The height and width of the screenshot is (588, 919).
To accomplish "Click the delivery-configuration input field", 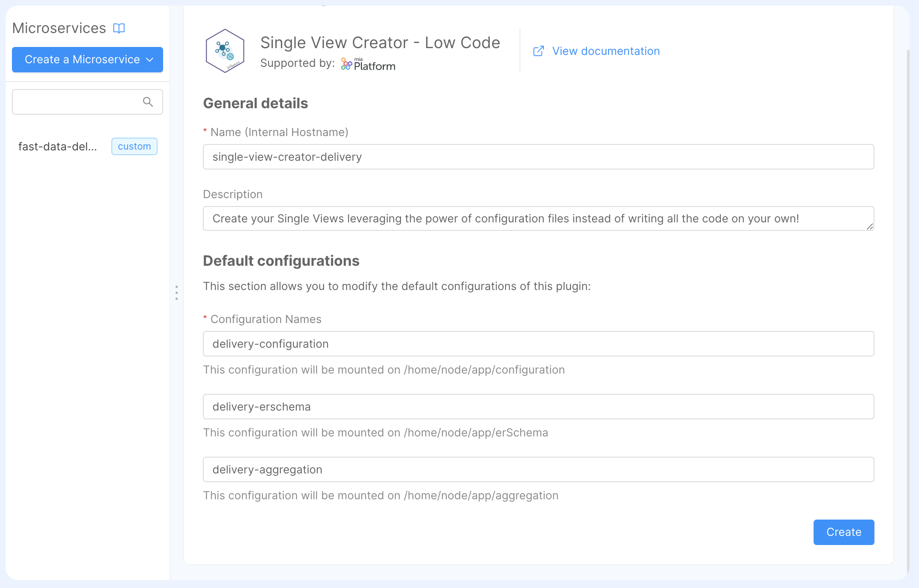I will (537, 344).
